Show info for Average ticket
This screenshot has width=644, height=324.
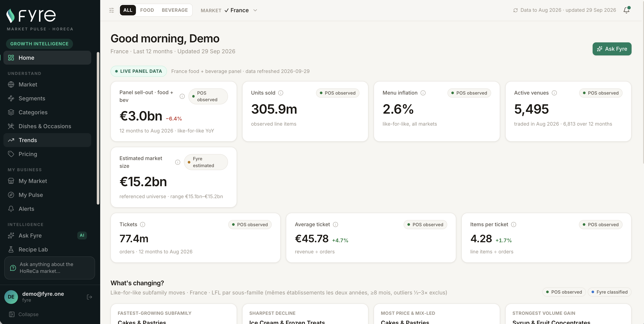[x=335, y=224]
